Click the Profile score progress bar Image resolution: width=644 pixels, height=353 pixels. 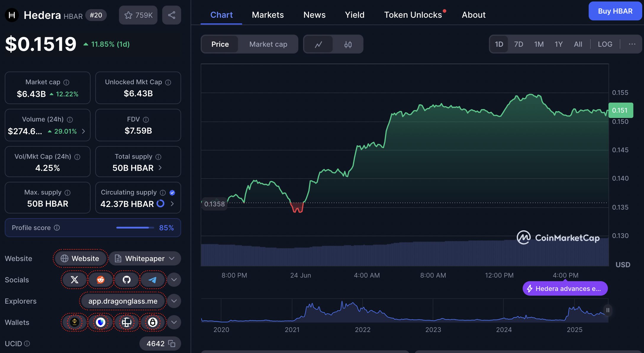(135, 228)
